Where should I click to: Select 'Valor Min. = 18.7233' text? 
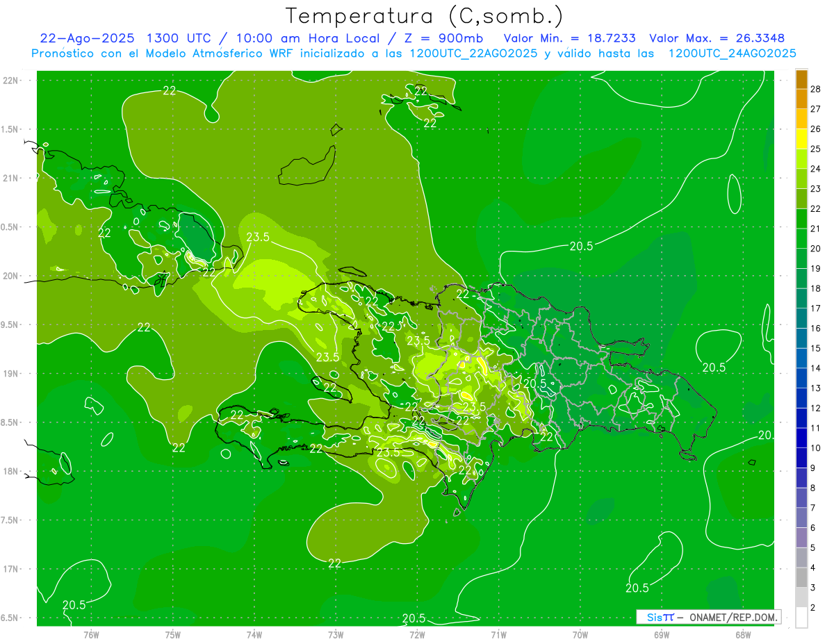(x=569, y=38)
